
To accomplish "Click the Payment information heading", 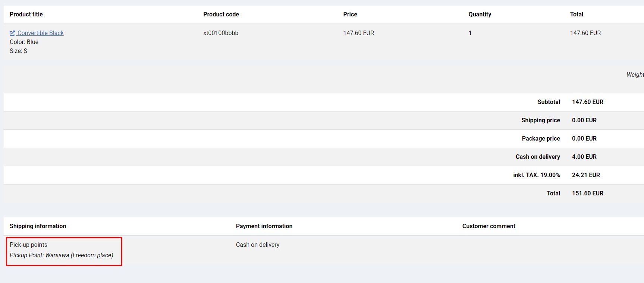I will 264,226.
